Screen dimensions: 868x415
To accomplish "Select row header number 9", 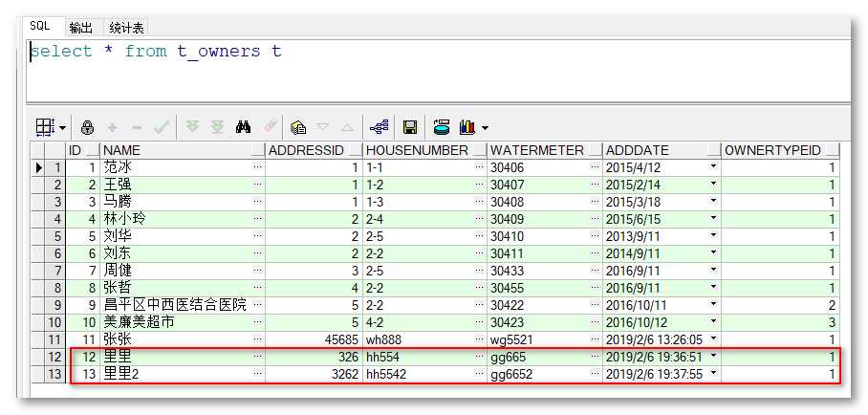I will [x=54, y=305].
